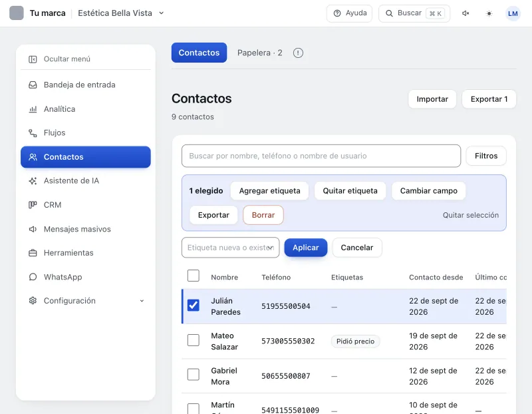Image resolution: width=532 pixels, height=414 pixels.
Task: Click the Ocultar menú label
Action: [x=67, y=59]
